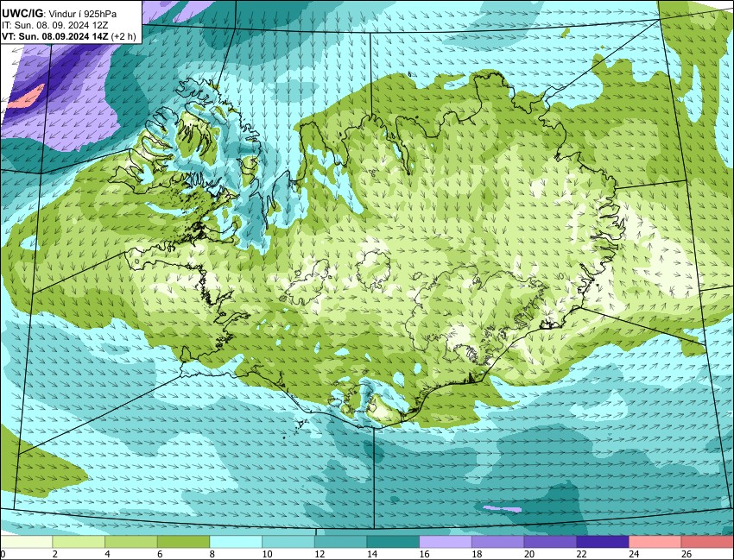Viewport: 734px width, 560px height.
Task: Click the legend label "12"
Action: pos(320,554)
